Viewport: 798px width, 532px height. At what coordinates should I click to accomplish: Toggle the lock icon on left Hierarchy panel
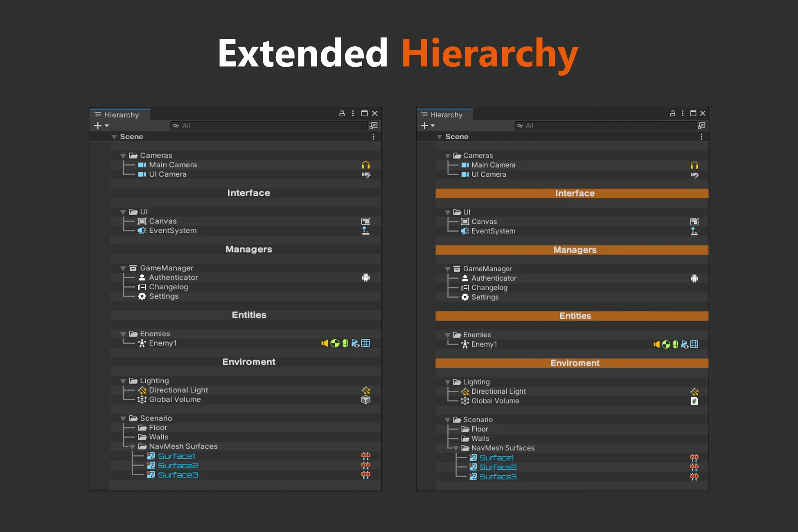342,113
